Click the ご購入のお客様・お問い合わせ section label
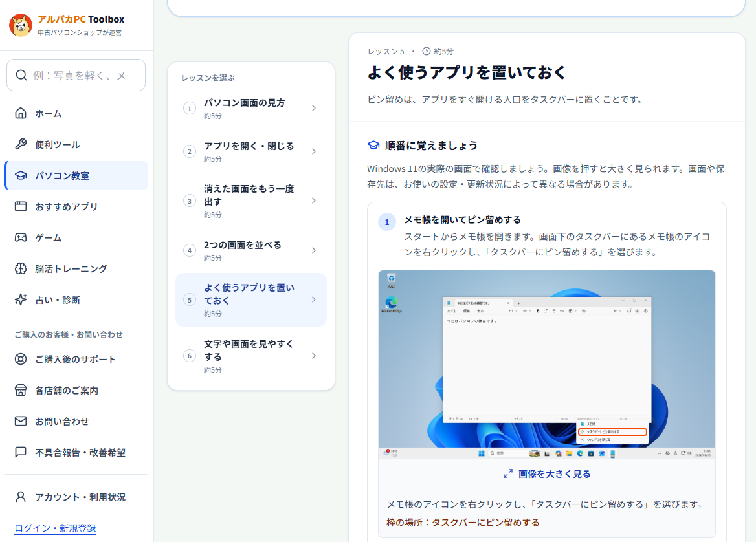Image resolution: width=756 pixels, height=542 pixels. click(69, 334)
